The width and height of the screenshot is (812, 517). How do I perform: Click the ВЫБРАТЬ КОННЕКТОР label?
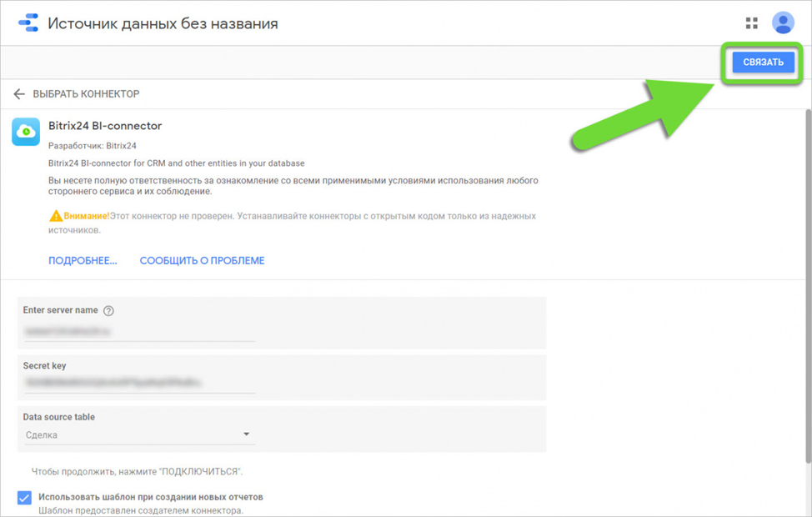tap(86, 93)
